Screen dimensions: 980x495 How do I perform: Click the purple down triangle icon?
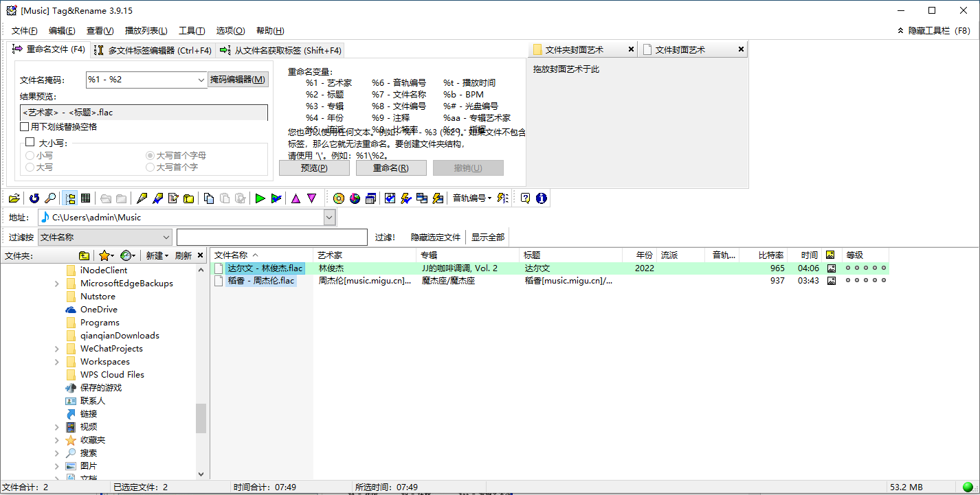point(312,198)
